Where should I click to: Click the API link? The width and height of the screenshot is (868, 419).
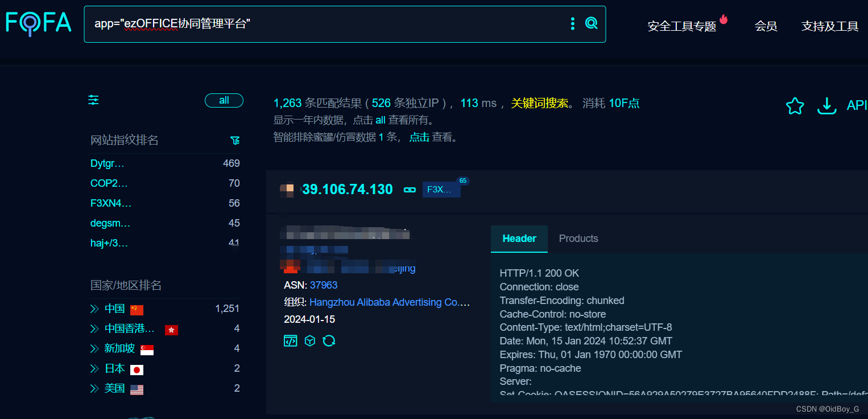[x=857, y=105]
